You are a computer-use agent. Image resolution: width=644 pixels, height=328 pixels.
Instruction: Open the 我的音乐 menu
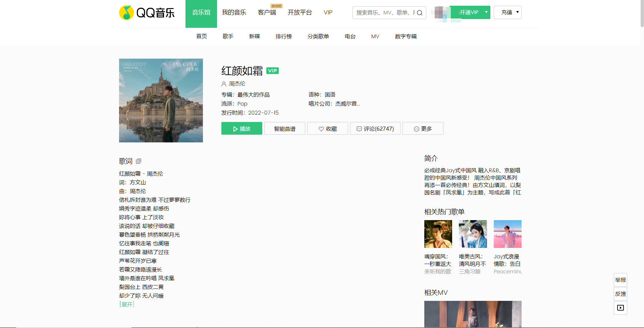[x=234, y=12]
